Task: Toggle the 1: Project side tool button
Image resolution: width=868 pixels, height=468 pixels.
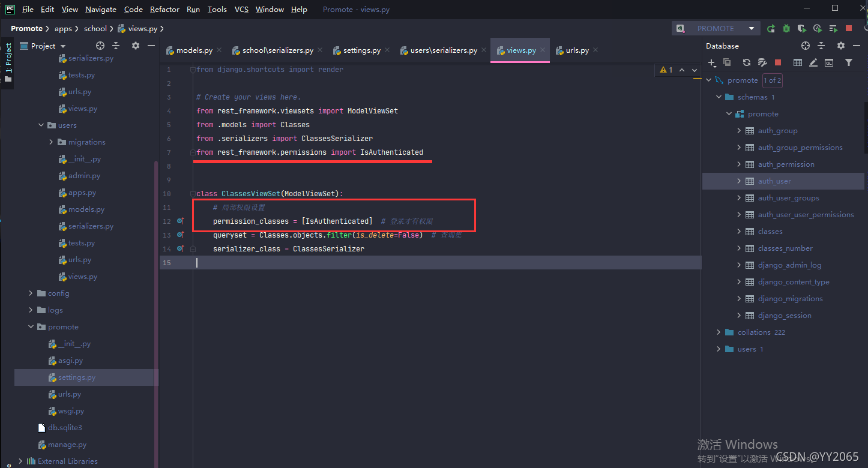Action: [8, 62]
